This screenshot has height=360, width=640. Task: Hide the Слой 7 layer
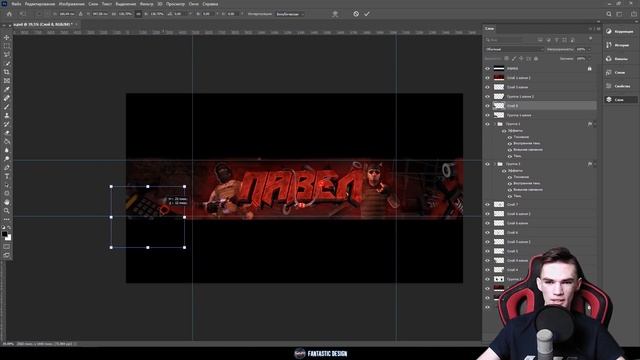pyautogui.click(x=487, y=204)
